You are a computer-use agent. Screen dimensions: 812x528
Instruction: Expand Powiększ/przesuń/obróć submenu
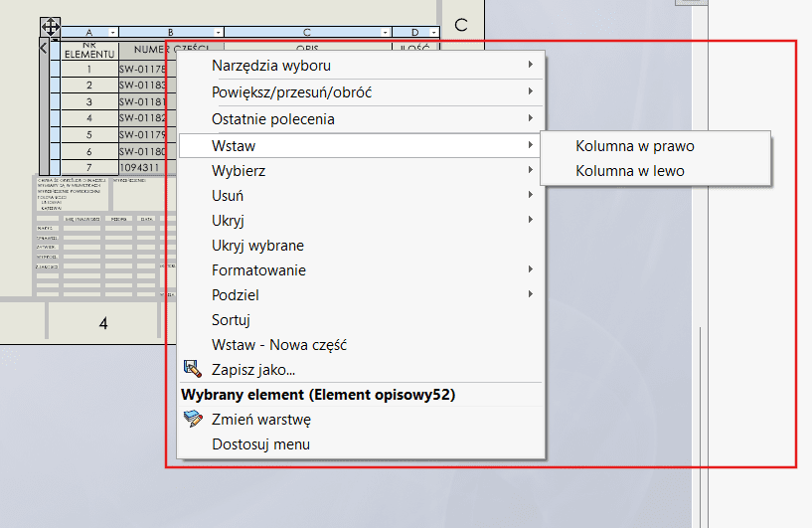point(292,92)
